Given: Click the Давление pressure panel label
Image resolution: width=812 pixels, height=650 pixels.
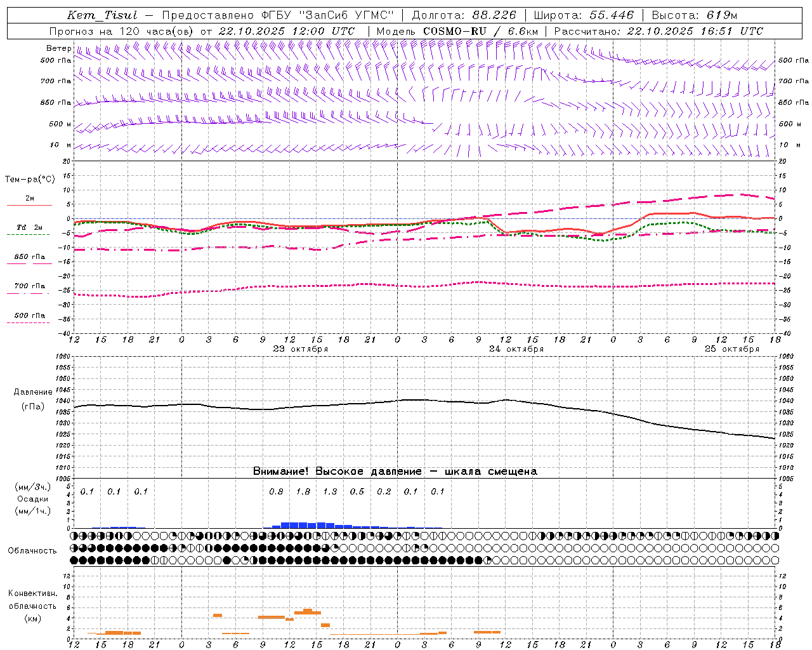Looking at the screenshot, I should (33, 392).
